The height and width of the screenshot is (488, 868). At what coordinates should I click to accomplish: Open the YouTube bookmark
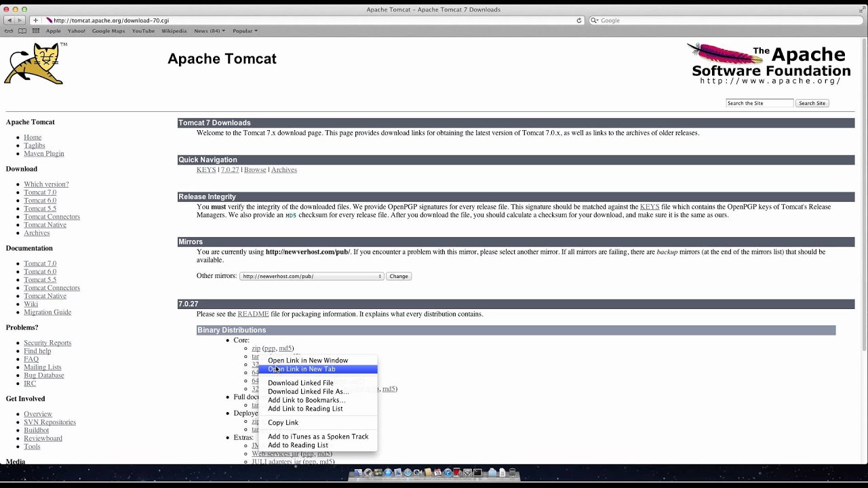[x=143, y=30]
